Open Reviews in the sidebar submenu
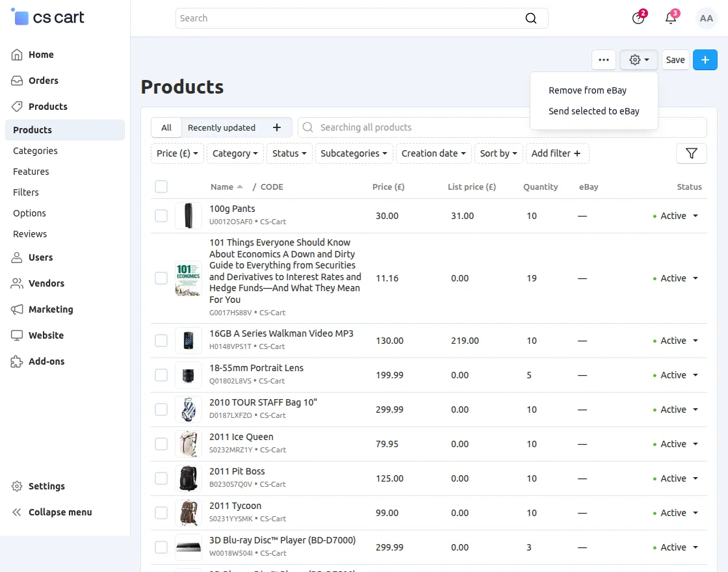The image size is (728, 572). coord(30,235)
